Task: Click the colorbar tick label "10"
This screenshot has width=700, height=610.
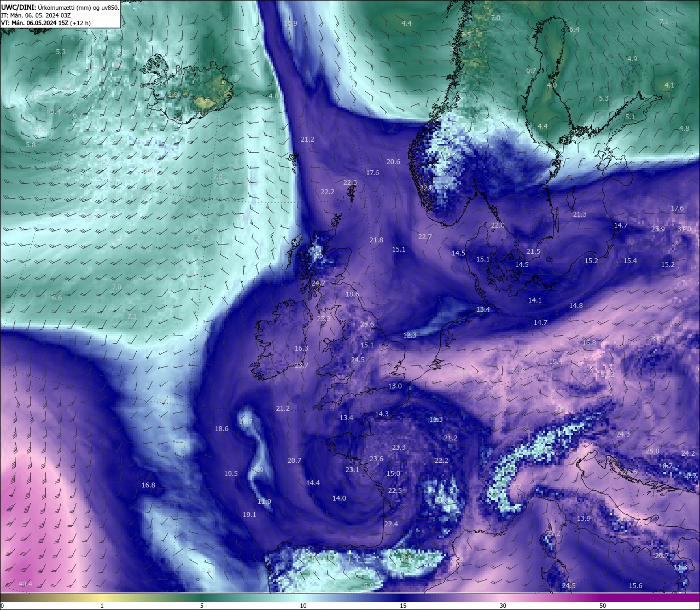Action: [303, 606]
